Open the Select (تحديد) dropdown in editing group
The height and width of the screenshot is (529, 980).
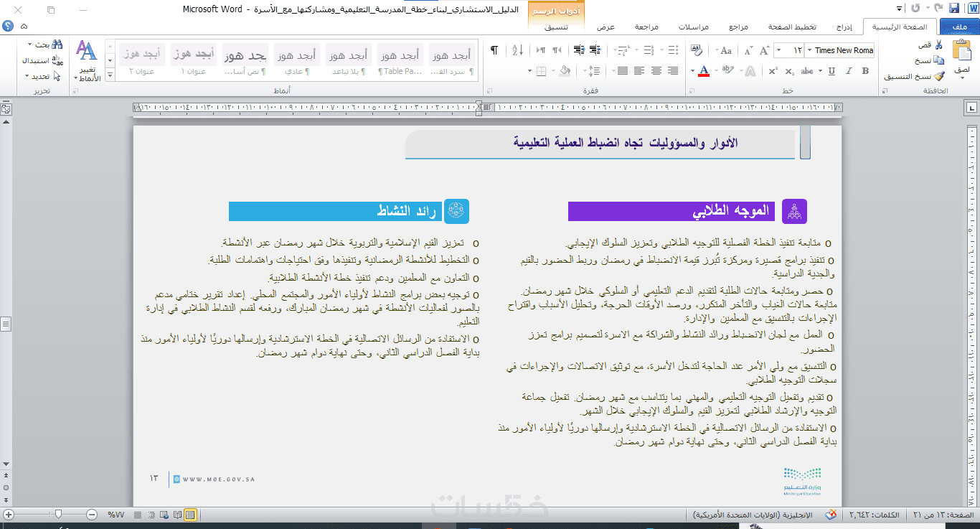[x=27, y=76]
